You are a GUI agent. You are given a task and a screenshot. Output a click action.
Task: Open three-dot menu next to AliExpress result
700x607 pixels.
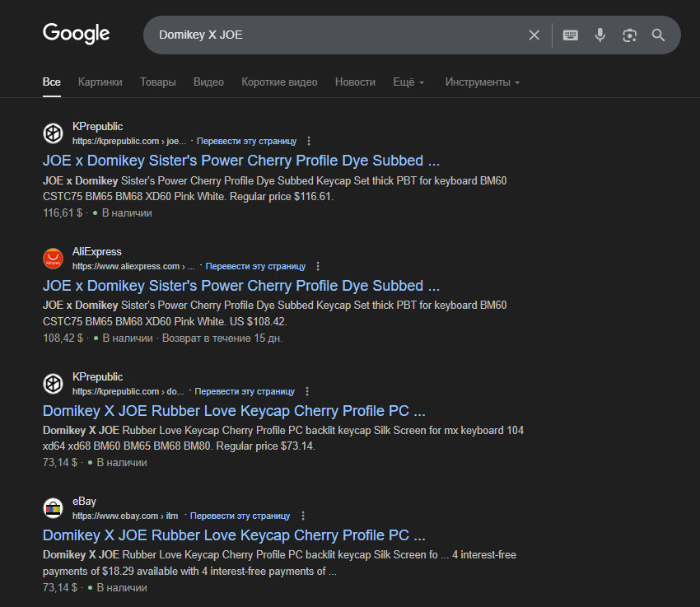click(318, 266)
